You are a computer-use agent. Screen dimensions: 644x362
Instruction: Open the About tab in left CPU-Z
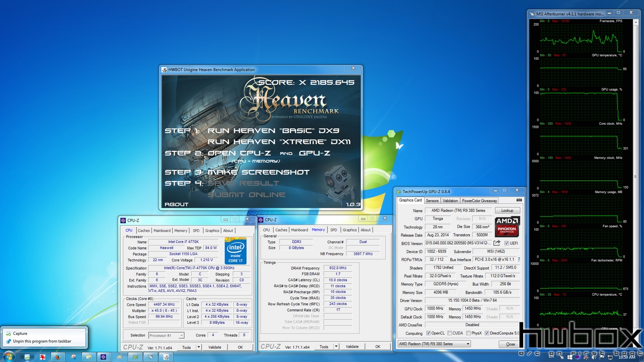(x=228, y=231)
